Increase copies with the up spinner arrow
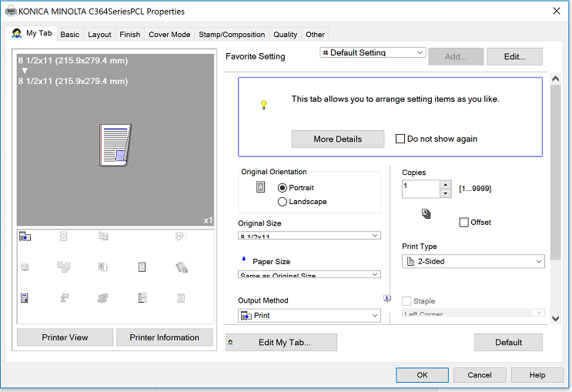 tap(446, 185)
